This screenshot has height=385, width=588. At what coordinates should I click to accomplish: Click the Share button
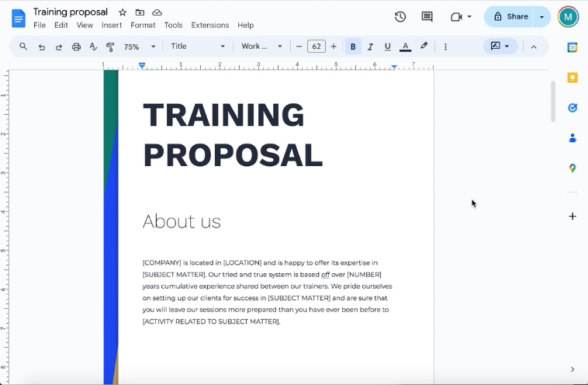click(x=509, y=17)
